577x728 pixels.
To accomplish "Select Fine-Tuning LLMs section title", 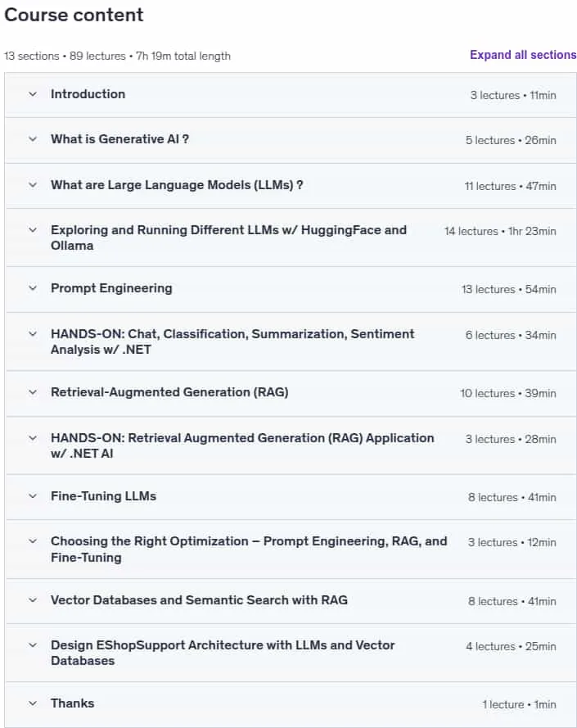I will 103,496.
